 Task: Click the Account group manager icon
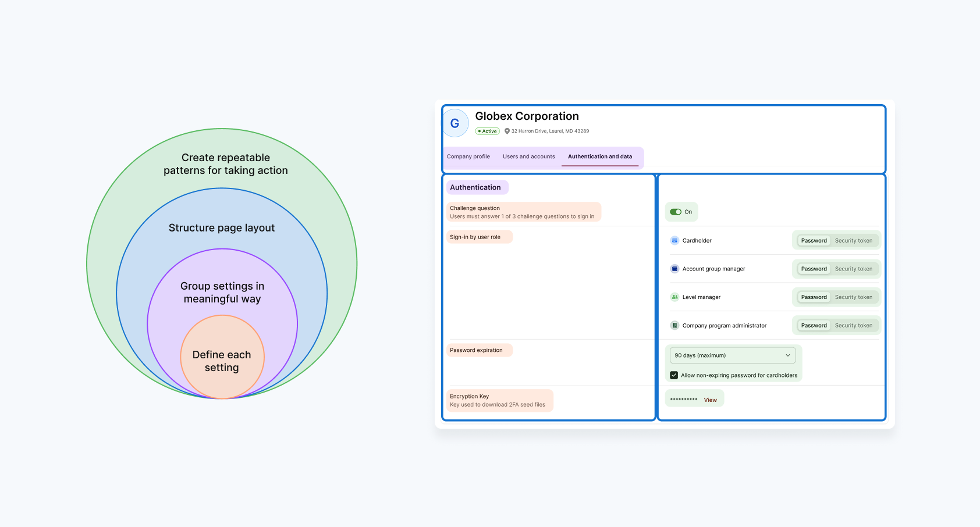(x=674, y=269)
